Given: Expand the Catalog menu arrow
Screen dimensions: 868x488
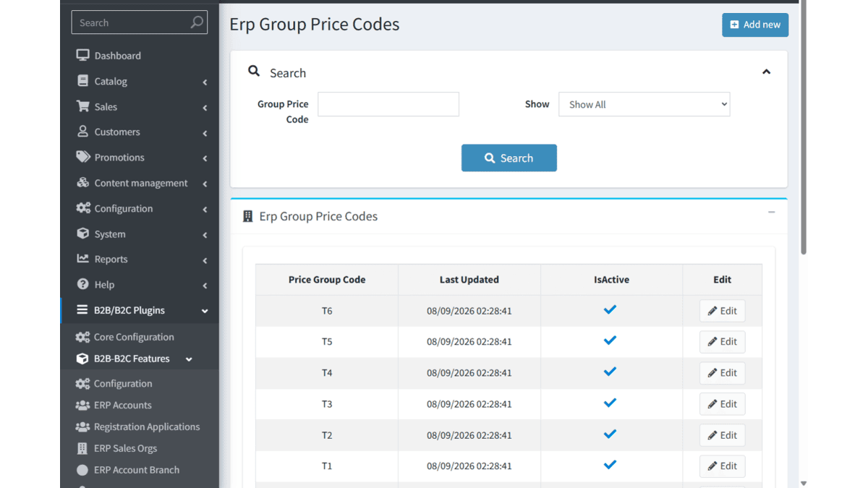Looking at the screenshot, I should [x=205, y=82].
